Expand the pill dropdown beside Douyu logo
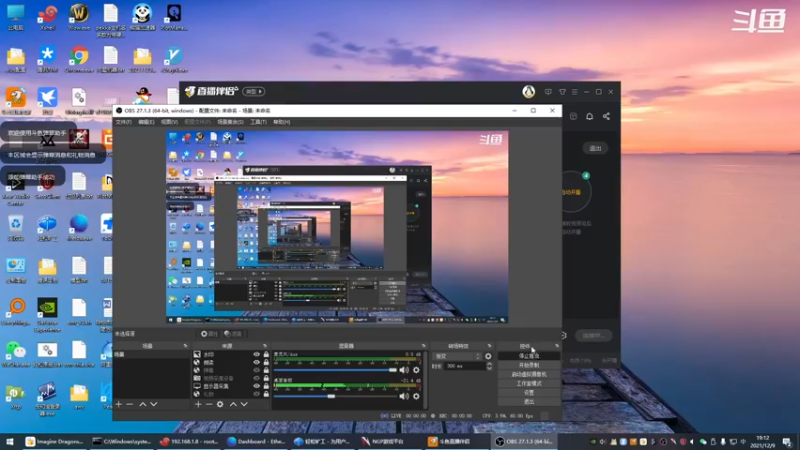 pyautogui.click(x=254, y=92)
